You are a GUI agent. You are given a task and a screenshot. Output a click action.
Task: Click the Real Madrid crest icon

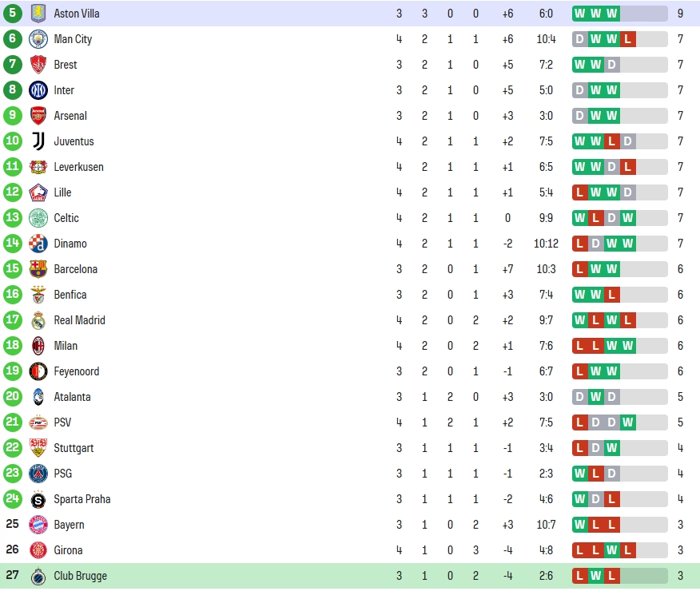tap(38, 320)
